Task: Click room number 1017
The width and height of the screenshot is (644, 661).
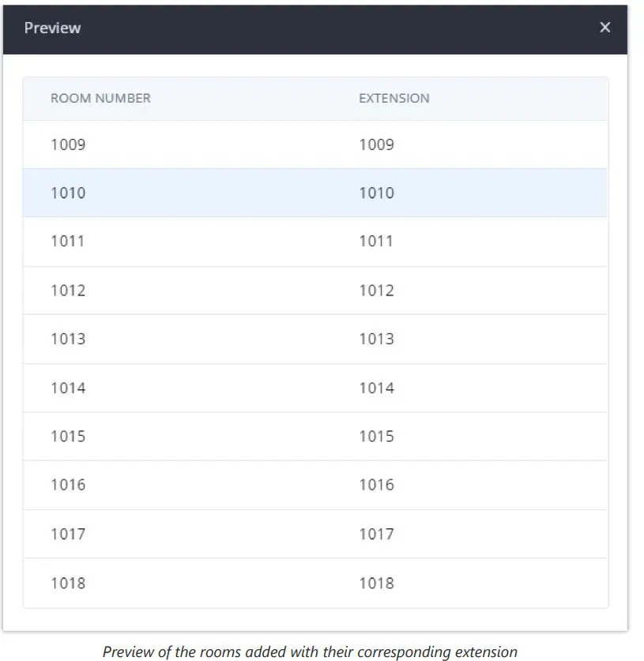Action: 68,535
